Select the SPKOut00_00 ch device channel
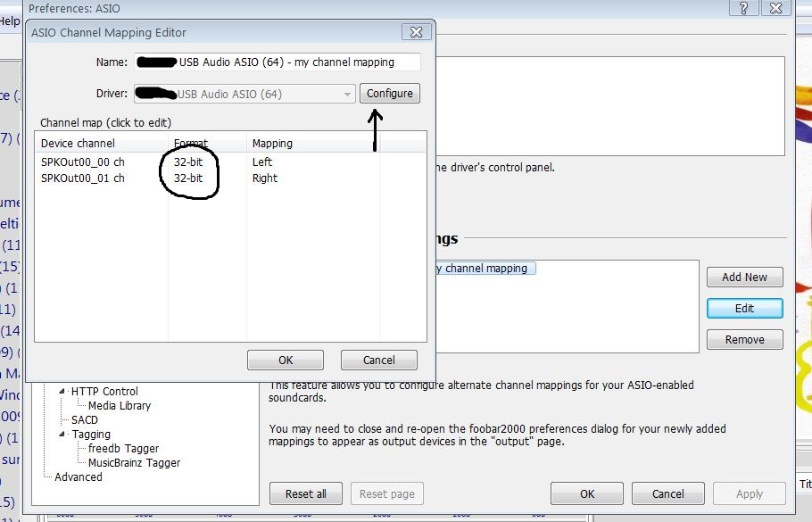Image resolution: width=812 pixels, height=522 pixels. click(83, 162)
